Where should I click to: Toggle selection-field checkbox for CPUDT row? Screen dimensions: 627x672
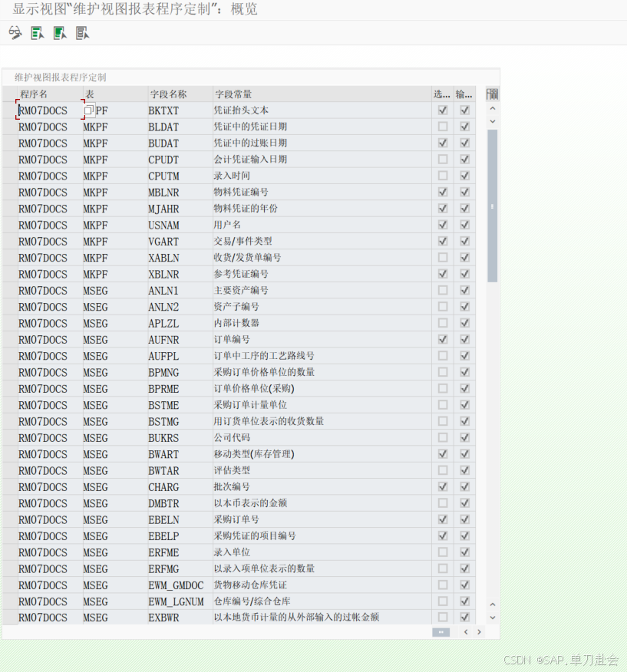[443, 159]
